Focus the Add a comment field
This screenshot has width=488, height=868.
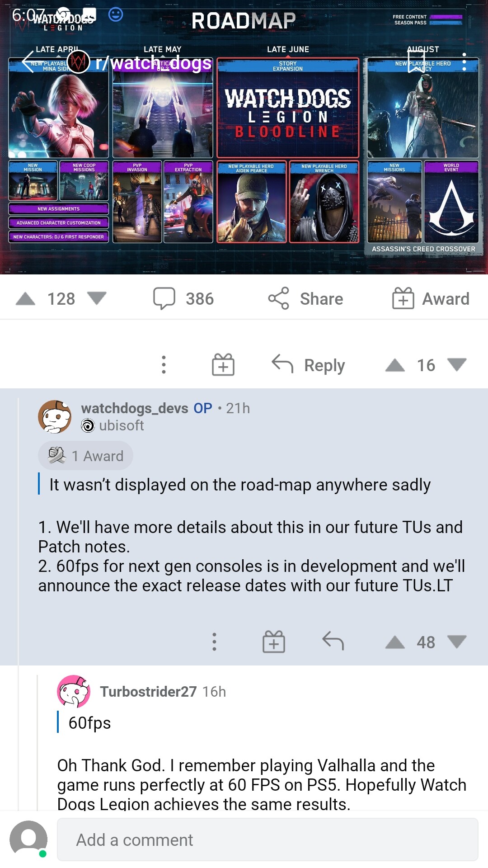267,840
